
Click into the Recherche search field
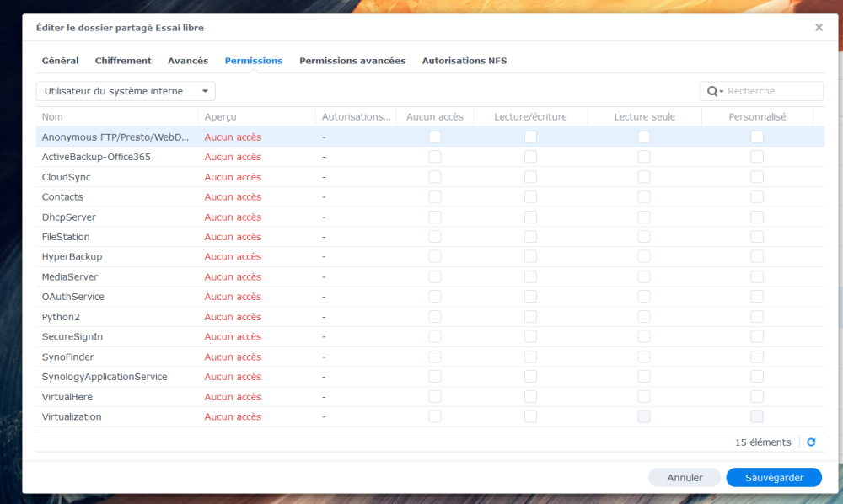tap(771, 91)
